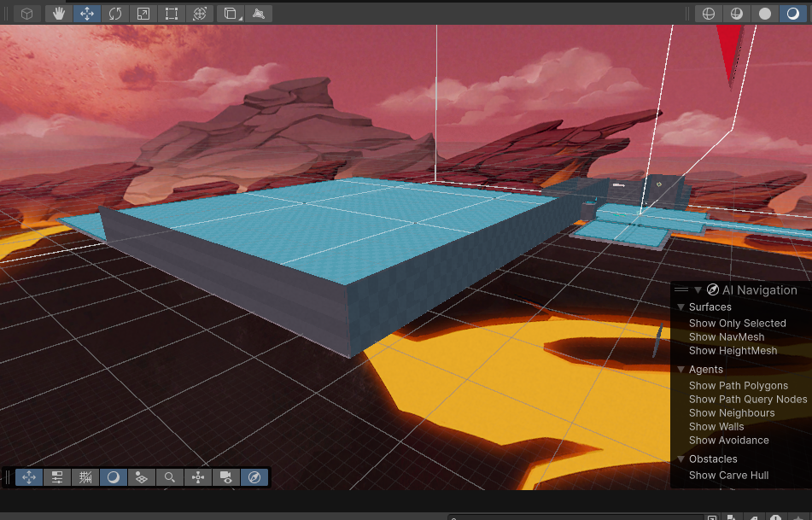Toggle the AI Navigation compass overlay button
This screenshot has width=812, height=520.
point(254,477)
